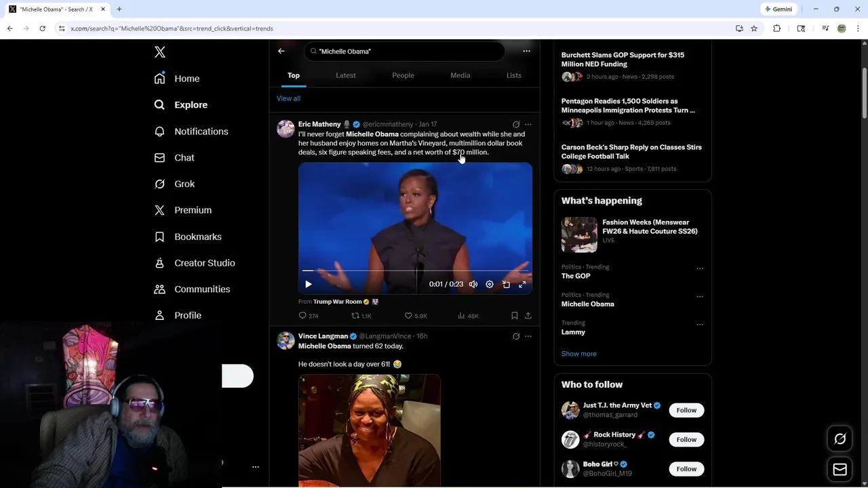Open Chat in the sidebar
The width and height of the screenshot is (868, 488).
pos(174,157)
